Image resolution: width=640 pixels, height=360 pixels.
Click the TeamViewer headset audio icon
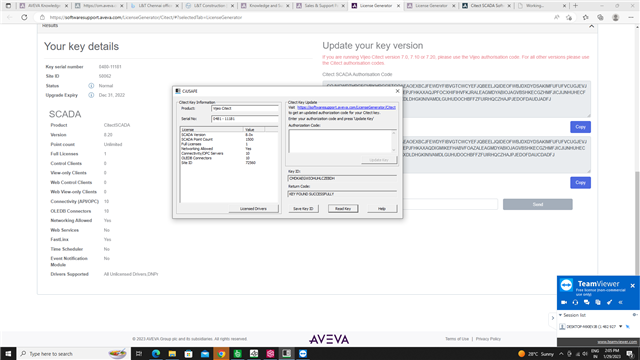tap(575, 302)
